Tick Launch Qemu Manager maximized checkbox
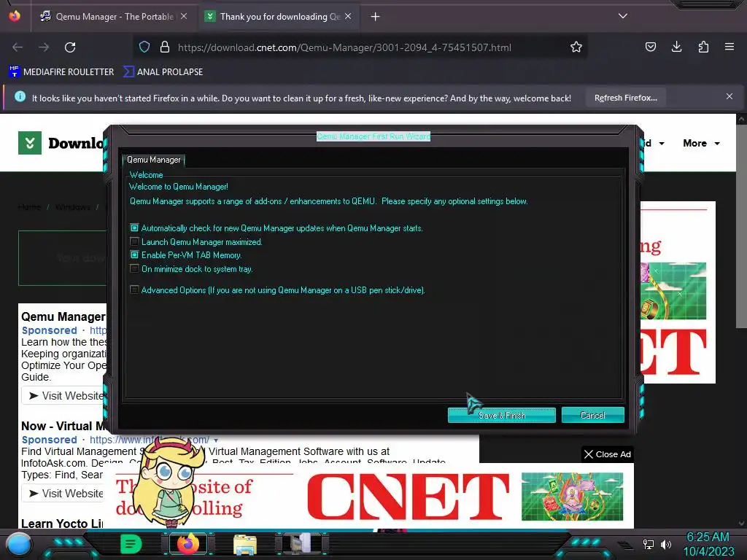Image resolution: width=747 pixels, height=560 pixels. coord(134,242)
